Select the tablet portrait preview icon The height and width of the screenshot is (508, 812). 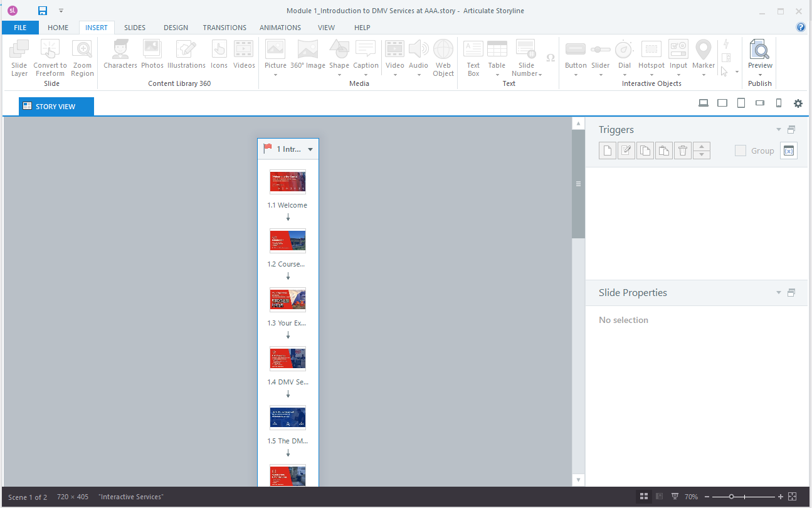coord(741,103)
